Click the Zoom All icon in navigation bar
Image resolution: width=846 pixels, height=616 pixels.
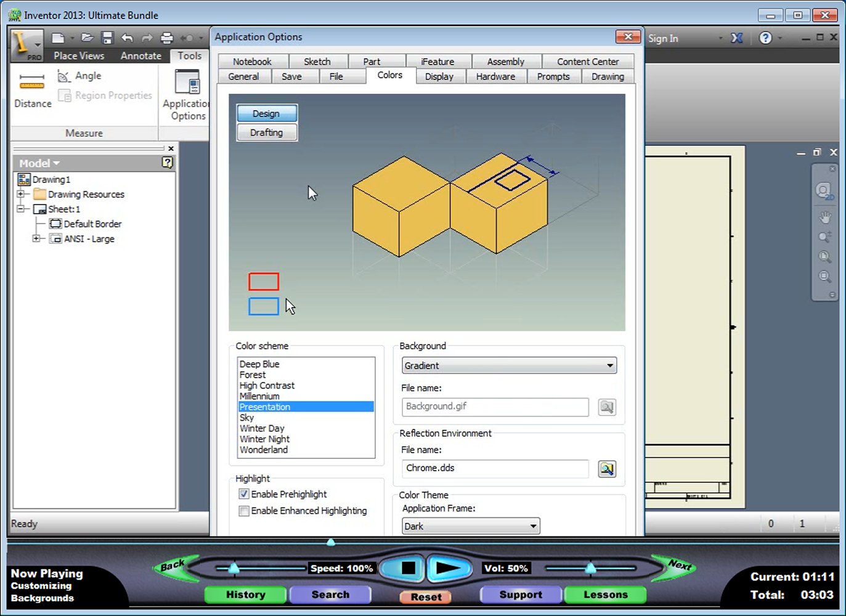coord(824,257)
